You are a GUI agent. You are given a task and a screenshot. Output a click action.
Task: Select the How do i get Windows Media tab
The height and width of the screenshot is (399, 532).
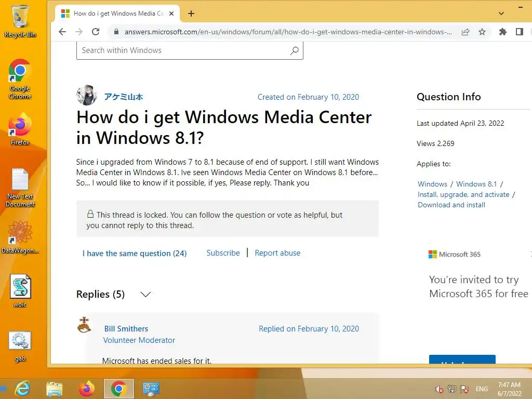pyautogui.click(x=117, y=14)
